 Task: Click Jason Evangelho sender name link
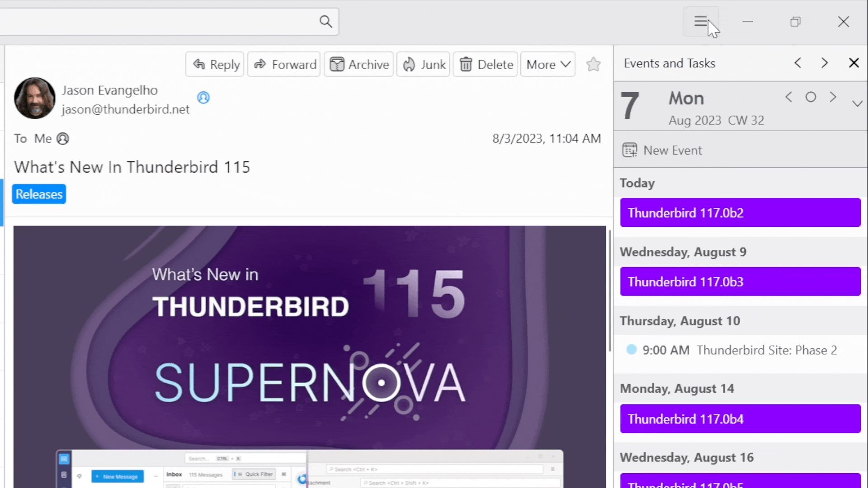point(110,89)
